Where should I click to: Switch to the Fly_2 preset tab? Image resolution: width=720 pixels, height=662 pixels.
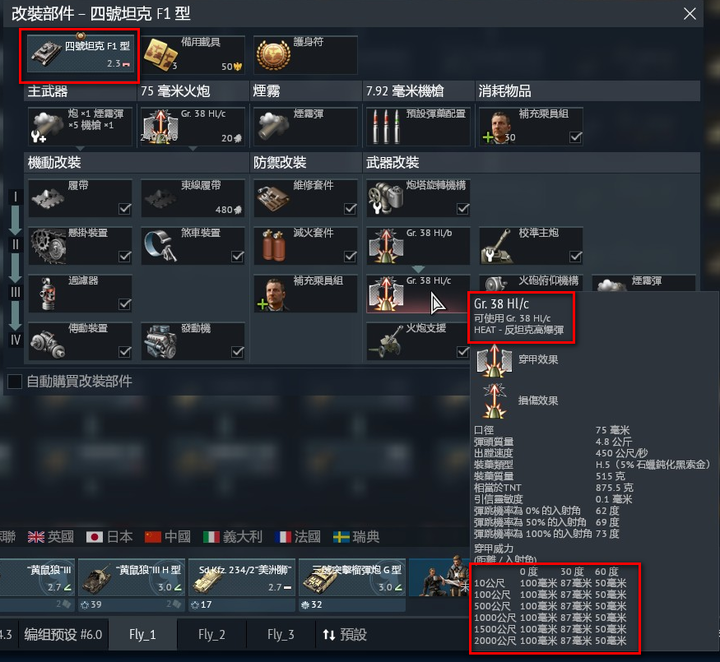click(212, 634)
